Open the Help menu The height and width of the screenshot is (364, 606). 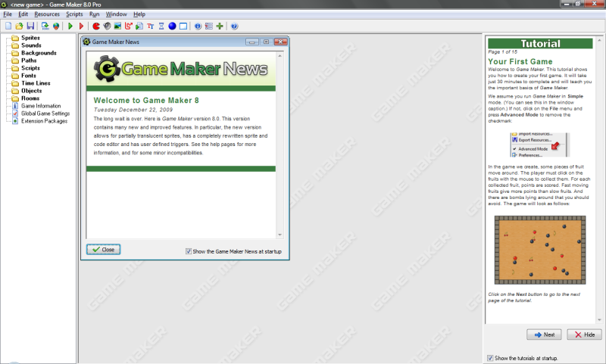(139, 14)
